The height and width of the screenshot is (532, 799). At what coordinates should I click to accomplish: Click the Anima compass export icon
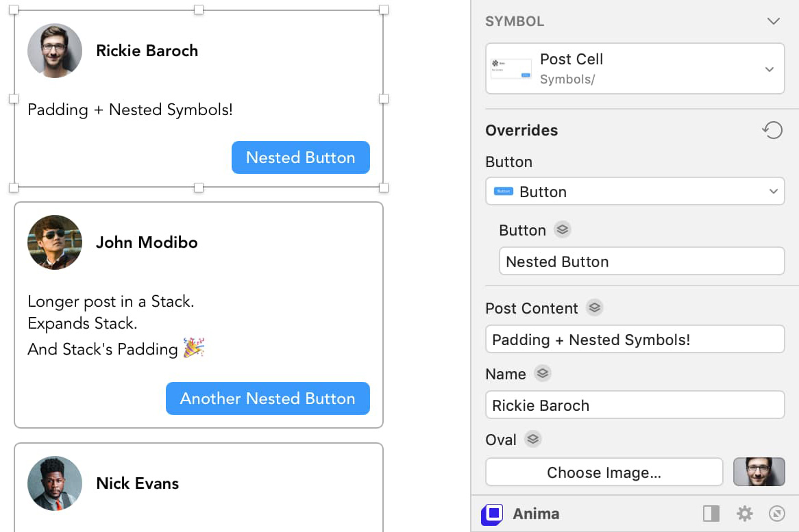777,514
